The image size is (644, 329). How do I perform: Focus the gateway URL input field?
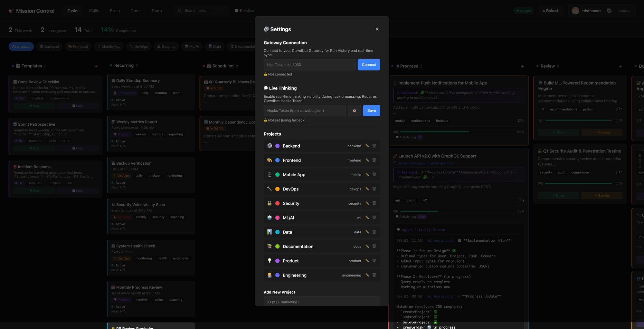point(309,65)
